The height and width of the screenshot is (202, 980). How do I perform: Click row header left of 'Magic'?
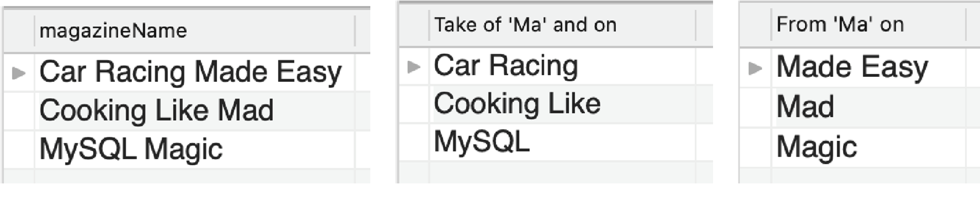coord(755,147)
